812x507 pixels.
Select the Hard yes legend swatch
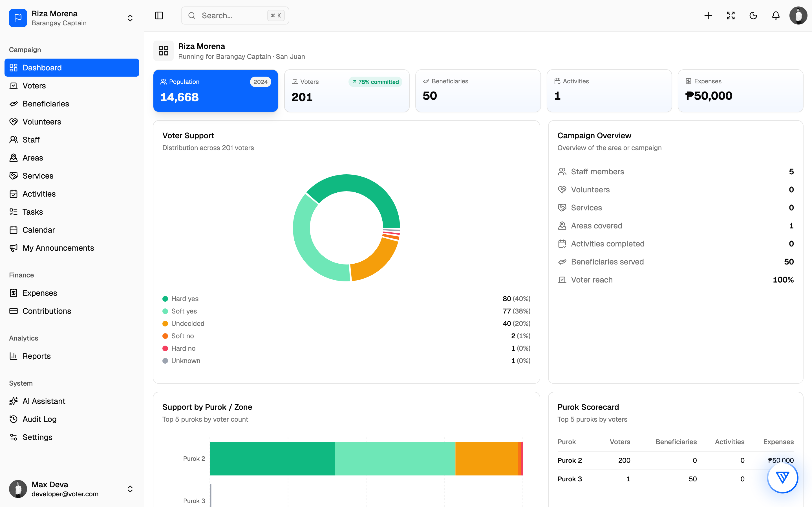(x=165, y=299)
